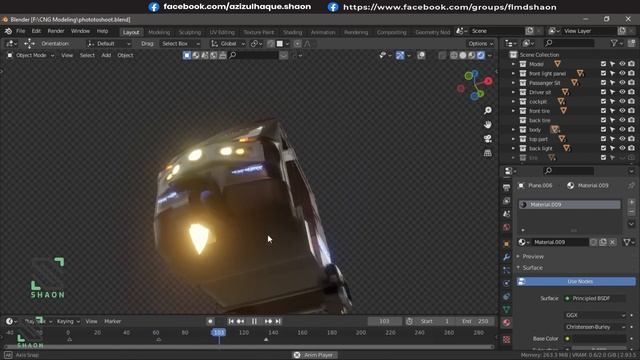Open the Select Box drag dropdown
The height and width of the screenshot is (360, 640).
point(180,44)
